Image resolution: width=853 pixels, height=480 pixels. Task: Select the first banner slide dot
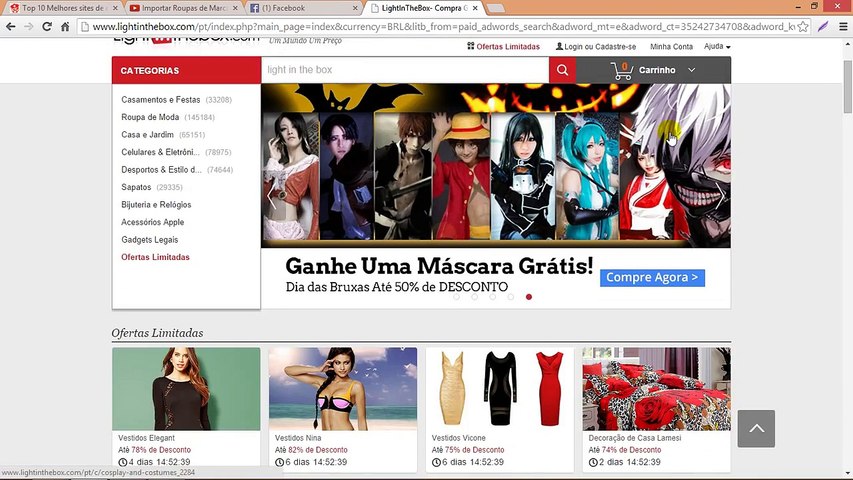click(456, 297)
